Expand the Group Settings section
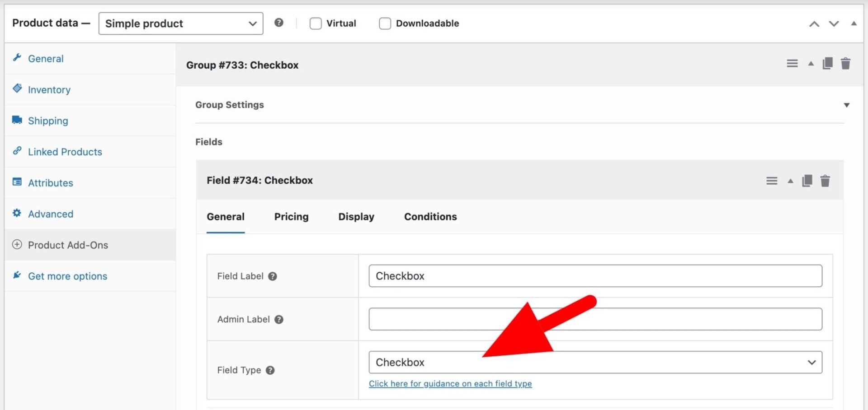The height and width of the screenshot is (410, 868). (846, 105)
